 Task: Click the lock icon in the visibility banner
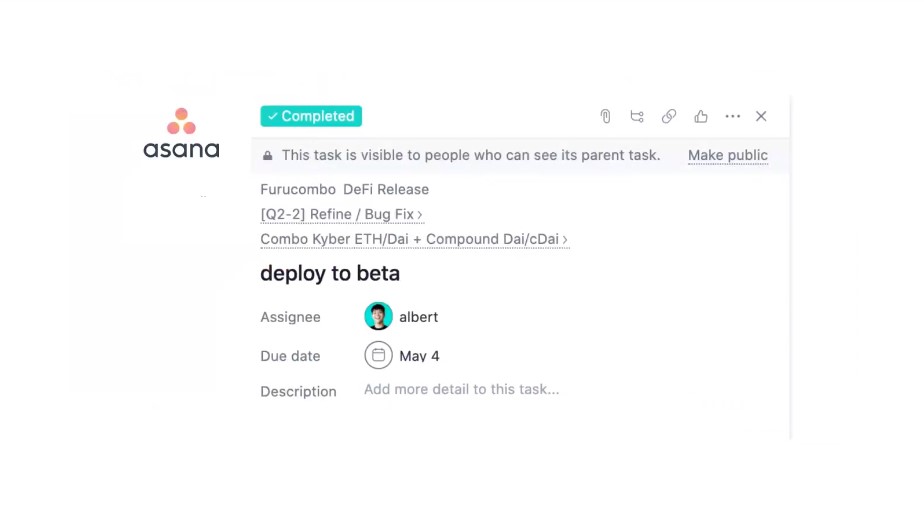[268, 155]
